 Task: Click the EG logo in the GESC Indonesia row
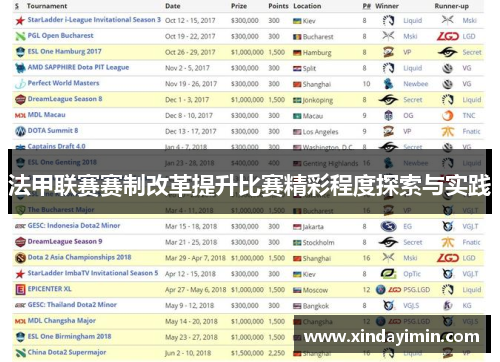click(388, 226)
